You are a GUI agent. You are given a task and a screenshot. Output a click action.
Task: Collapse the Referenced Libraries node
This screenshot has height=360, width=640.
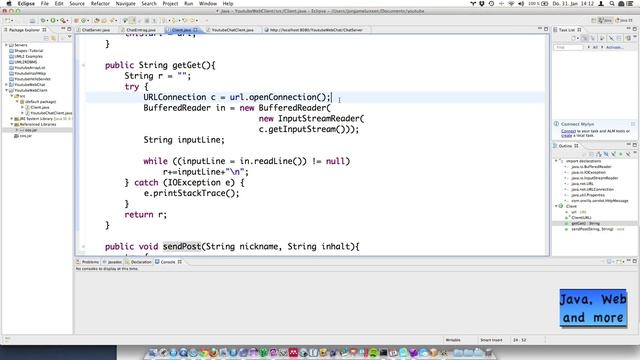coord(11,124)
